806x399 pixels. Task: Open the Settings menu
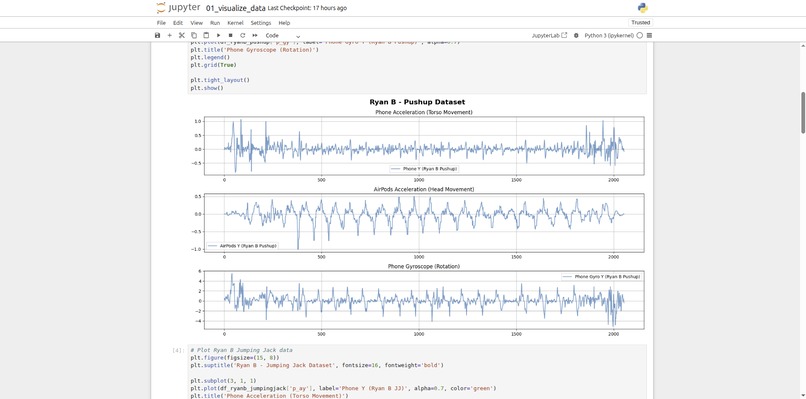click(x=261, y=23)
